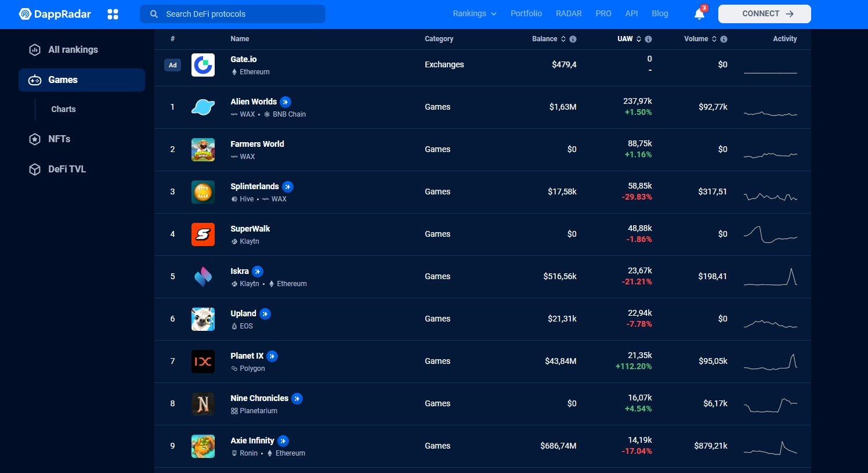868x473 pixels.
Task: Click the Upland llama logo
Action: click(203, 319)
